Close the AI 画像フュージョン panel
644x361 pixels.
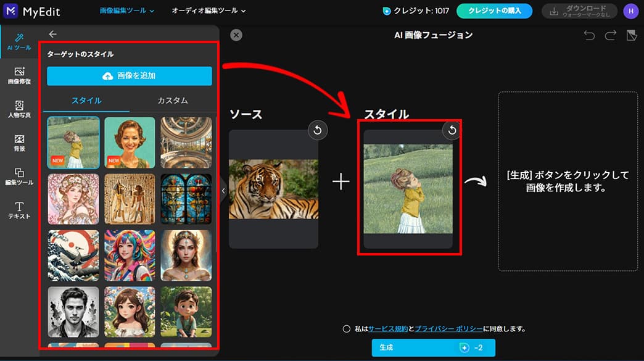click(236, 35)
